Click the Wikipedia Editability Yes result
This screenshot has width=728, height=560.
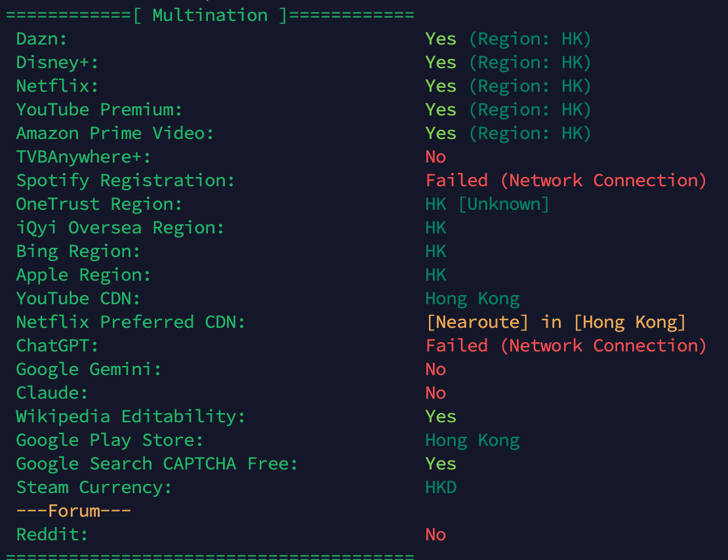441,417
